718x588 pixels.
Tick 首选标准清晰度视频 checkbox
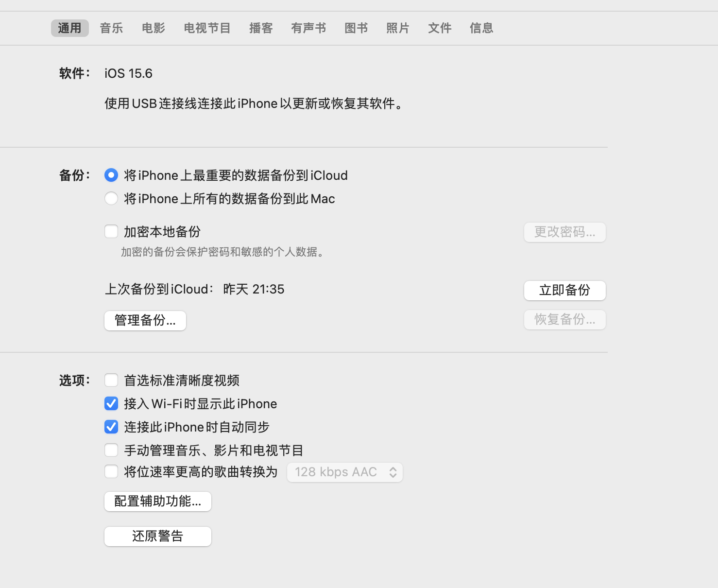point(111,380)
